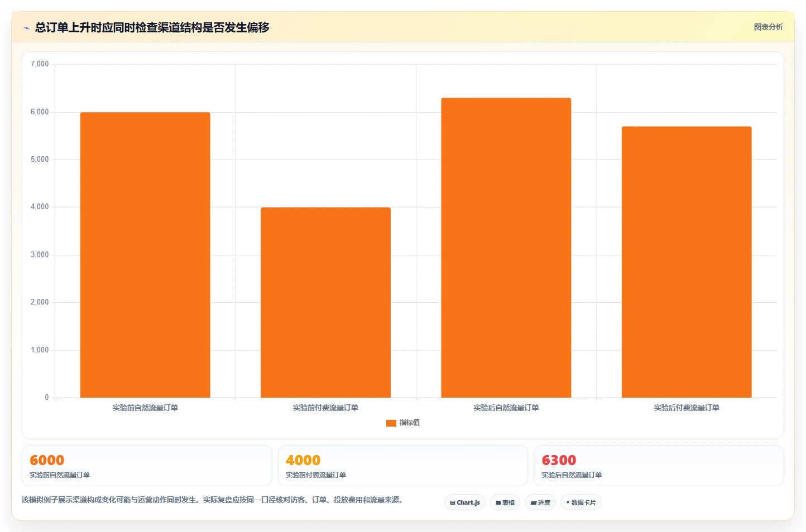Image resolution: width=806 pixels, height=532 pixels.
Task: Click card caption 实验前自然流量订单 under 6000
Action: 60,475
